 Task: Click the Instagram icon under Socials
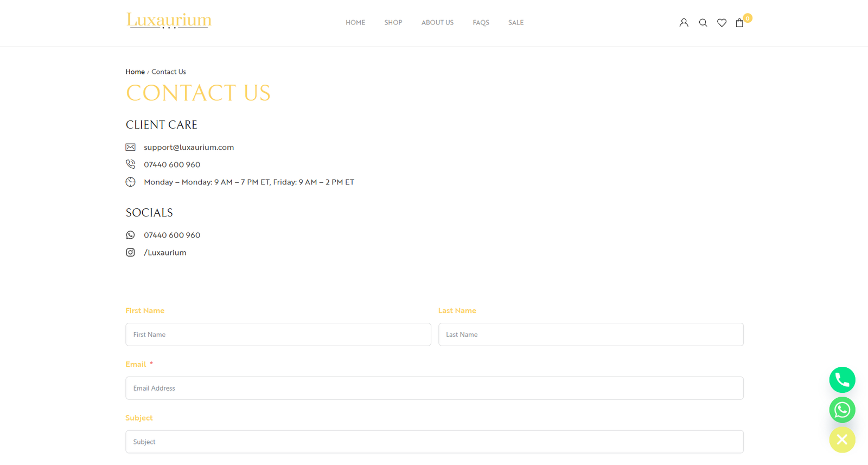[x=130, y=252]
